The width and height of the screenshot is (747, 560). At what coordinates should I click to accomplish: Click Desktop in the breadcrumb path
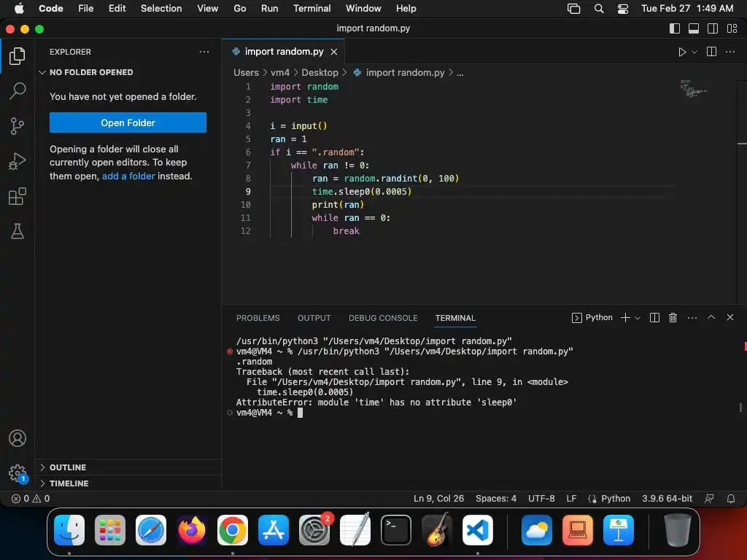[x=320, y=72]
